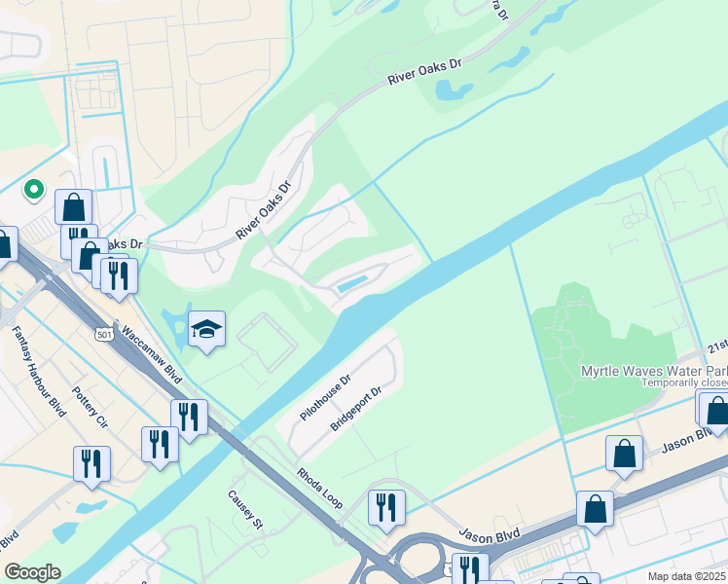Open the Map data ©2025 attribution
The image size is (728, 584).
(x=687, y=576)
